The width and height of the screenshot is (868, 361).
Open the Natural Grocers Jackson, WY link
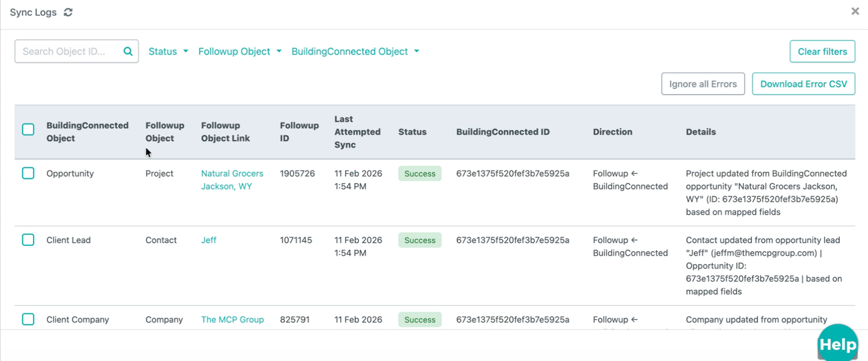pos(232,180)
